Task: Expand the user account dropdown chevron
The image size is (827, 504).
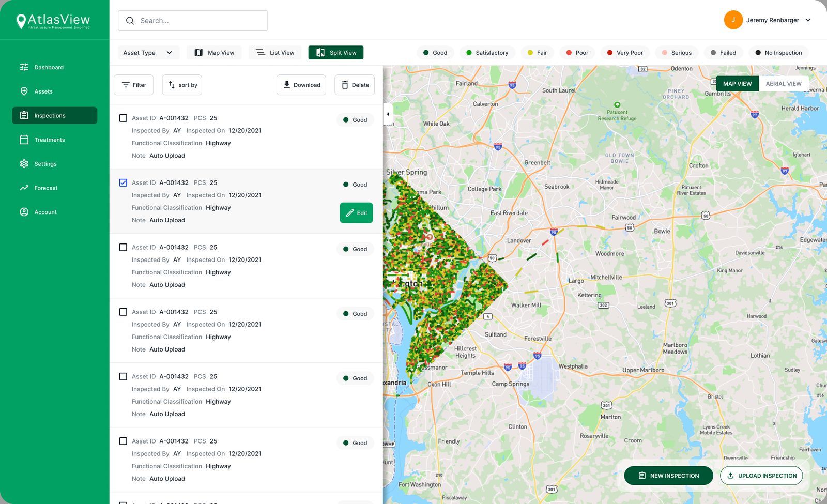Action: coord(808,20)
